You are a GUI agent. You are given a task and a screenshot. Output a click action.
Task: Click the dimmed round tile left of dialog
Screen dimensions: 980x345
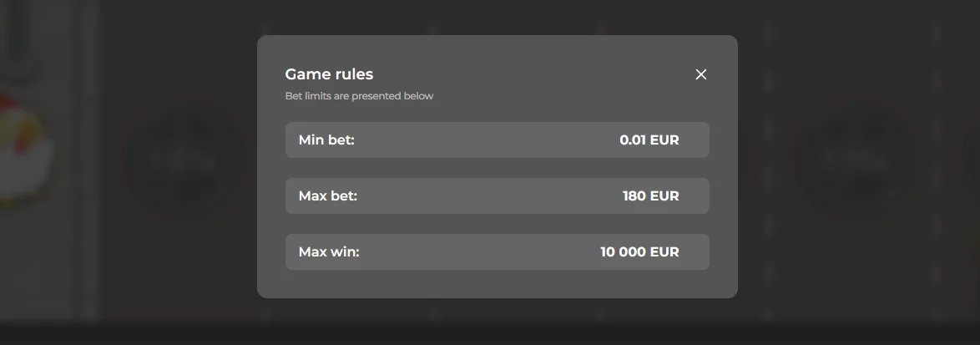[185, 159]
